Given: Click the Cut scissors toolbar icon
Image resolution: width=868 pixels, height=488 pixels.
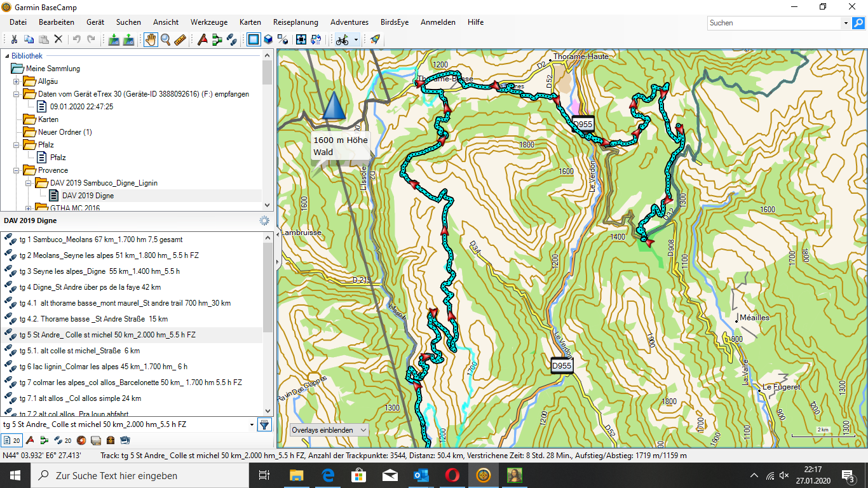Looking at the screenshot, I should pyautogui.click(x=14, y=39).
